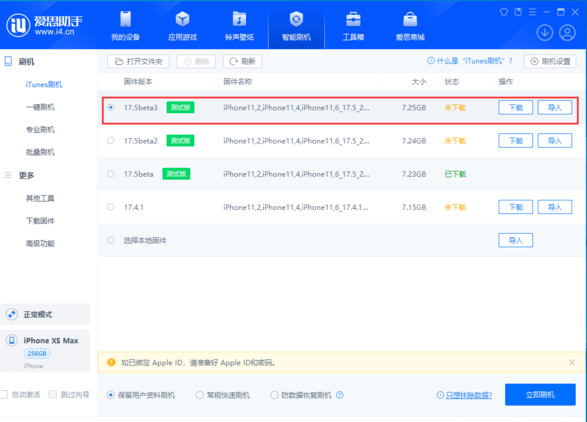Click the 已下载 status of 17.5beta

tap(455, 174)
